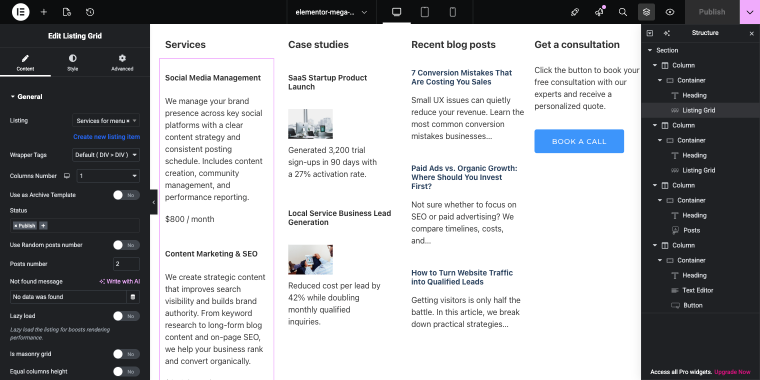Screen dimensions: 760x380
Task: Switch to mobile phone view icon
Action: (453, 12)
